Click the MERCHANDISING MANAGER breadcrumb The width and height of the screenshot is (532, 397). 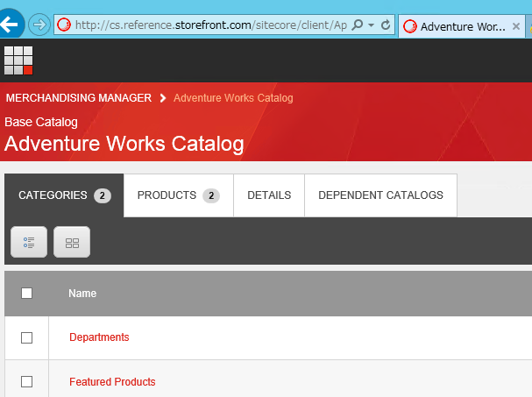coord(79,98)
